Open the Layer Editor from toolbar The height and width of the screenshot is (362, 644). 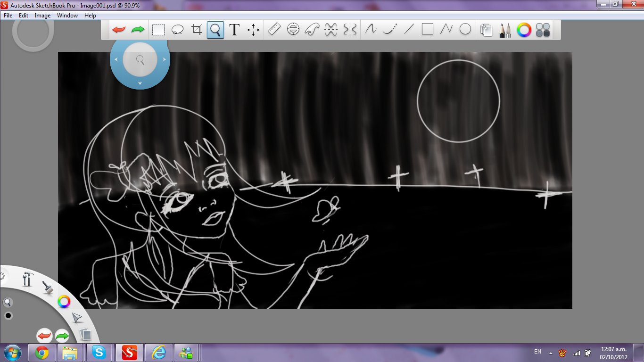click(x=486, y=30)
